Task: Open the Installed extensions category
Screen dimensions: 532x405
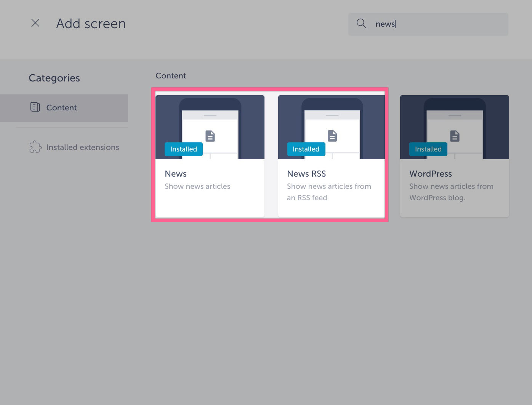Action: [82, 147]
